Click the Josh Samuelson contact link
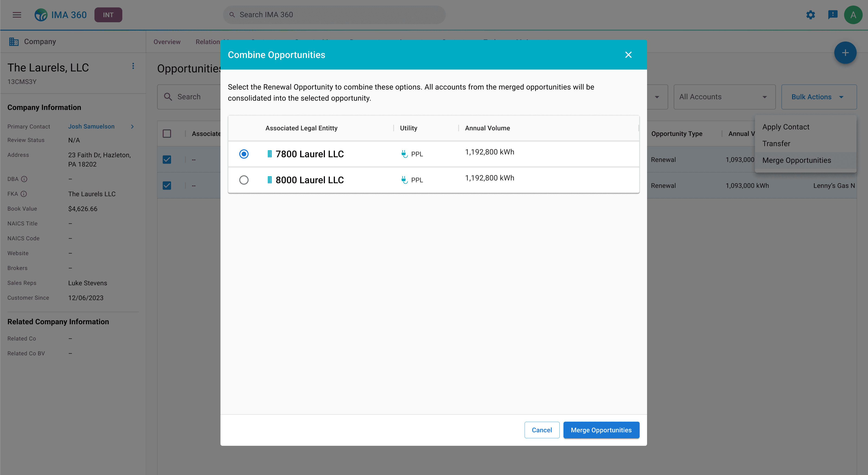This screenshot has height=475, width=868. point(91,127)
